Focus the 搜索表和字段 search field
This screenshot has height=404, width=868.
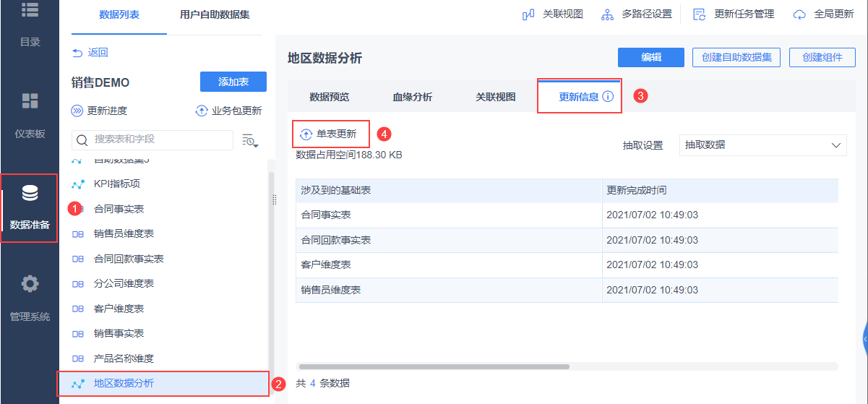tap(159, 139)
